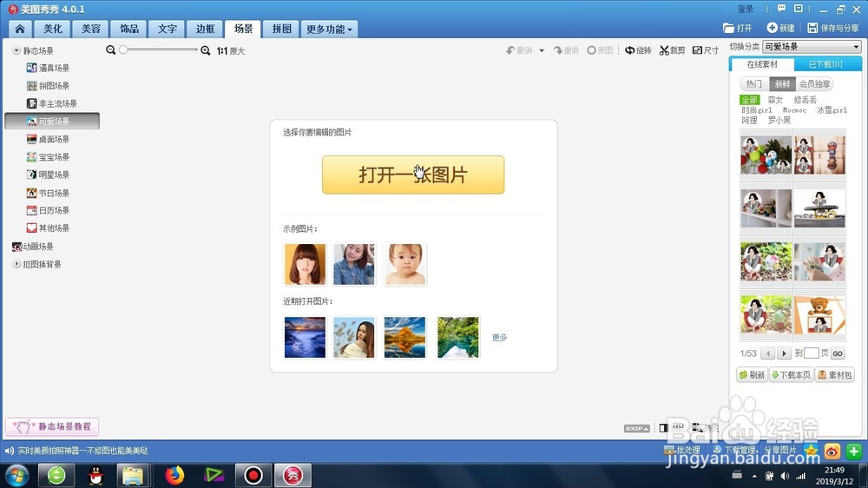Switch to the 饰品 tab
Image resolution: width=868 pixels, height=488 pixels.
(129, 29)
